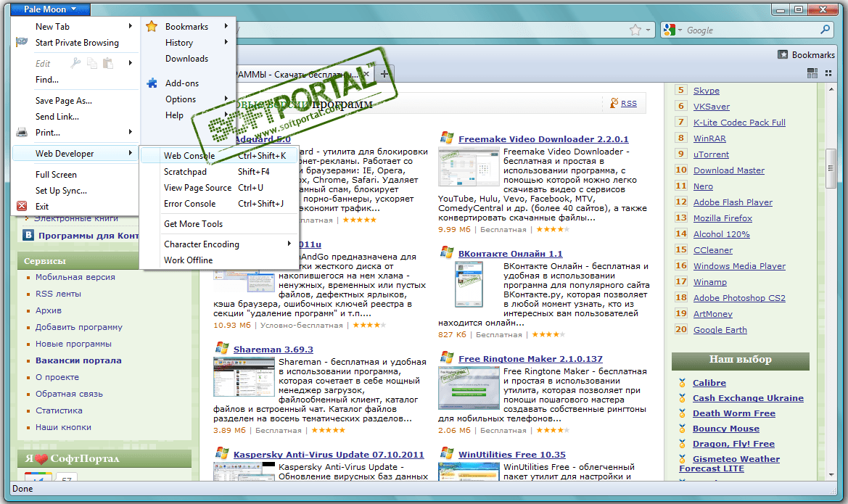
Task: Click the medal icon beside Calibre
Action: pyautogui.click(x=683, y=383)
